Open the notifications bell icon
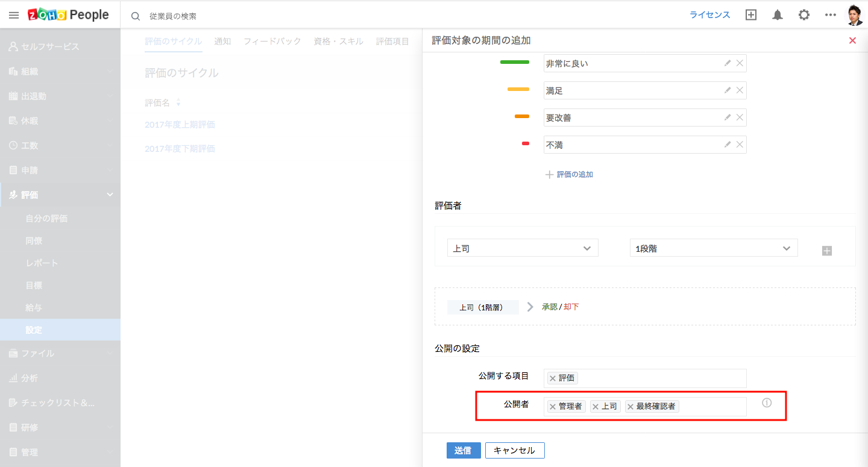The image size is (868, 467). click(778, 15)
